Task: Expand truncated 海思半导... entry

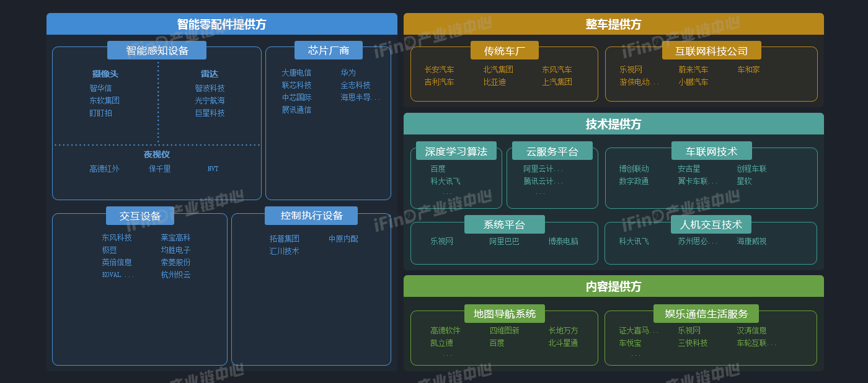Action: coord(360,97)
